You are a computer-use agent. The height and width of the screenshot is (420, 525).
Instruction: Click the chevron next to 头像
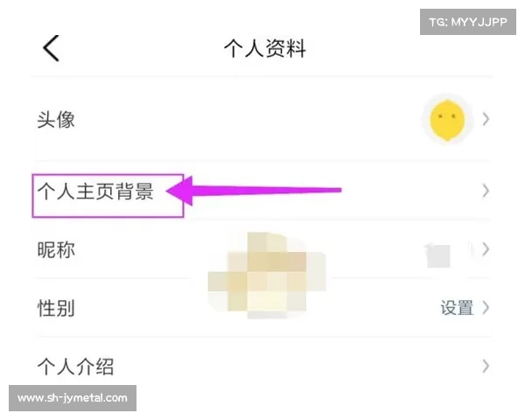[486, 119]
